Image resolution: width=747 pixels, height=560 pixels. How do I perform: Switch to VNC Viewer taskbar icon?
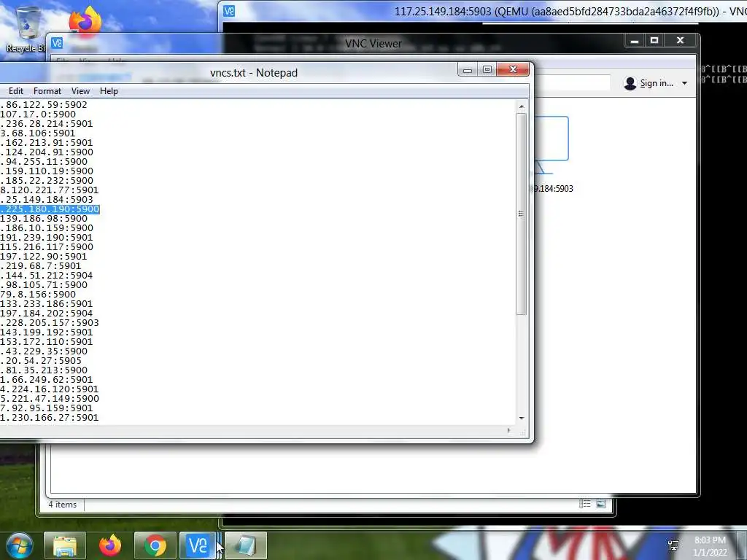(198, 545)
